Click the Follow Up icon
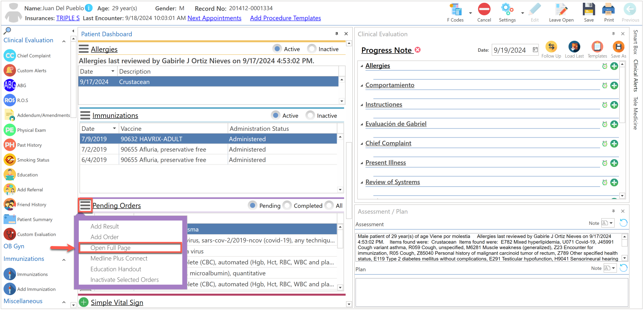644x311 pixels. [551, 47]
